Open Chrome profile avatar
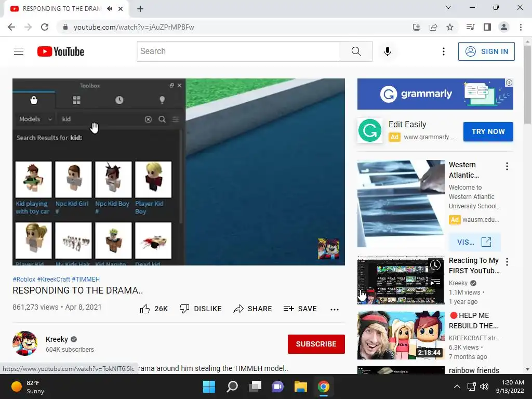The image size is (532, 399). 504,27
